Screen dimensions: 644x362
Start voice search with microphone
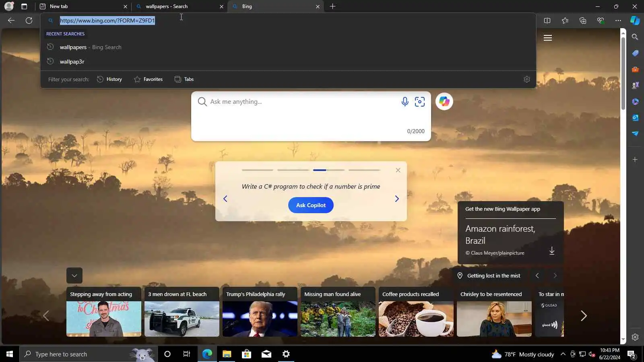(x=405, y=102)
